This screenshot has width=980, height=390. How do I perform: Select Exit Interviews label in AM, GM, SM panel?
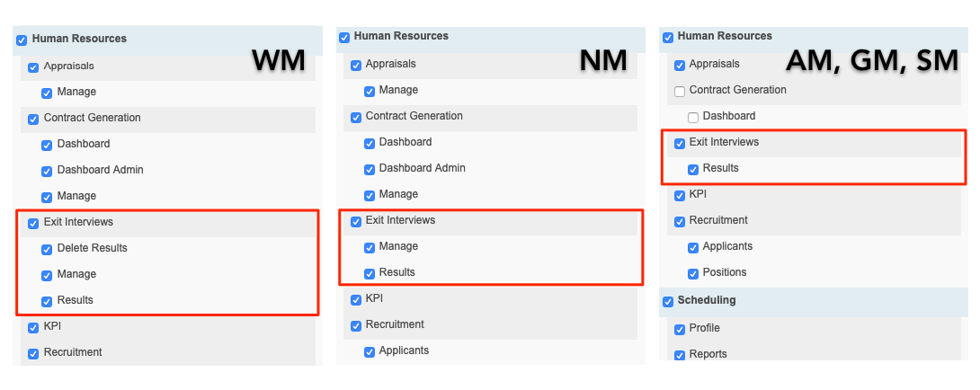(x=724, y=142)
